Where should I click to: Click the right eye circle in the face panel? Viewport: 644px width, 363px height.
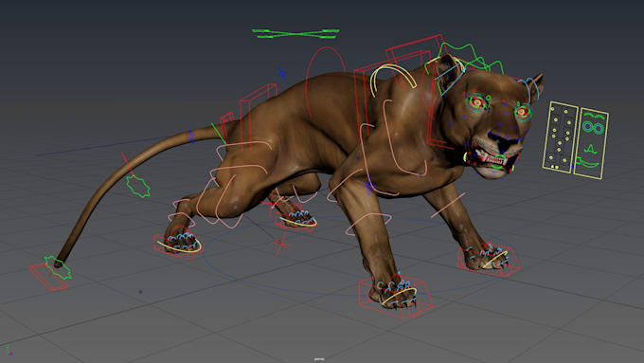tap(599, 130)
